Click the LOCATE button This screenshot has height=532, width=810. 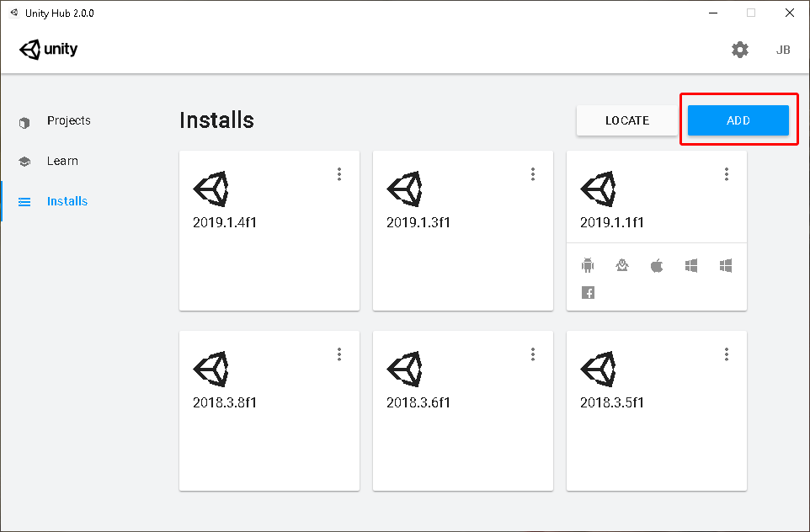pyautogui.click(x=626, y=120)
